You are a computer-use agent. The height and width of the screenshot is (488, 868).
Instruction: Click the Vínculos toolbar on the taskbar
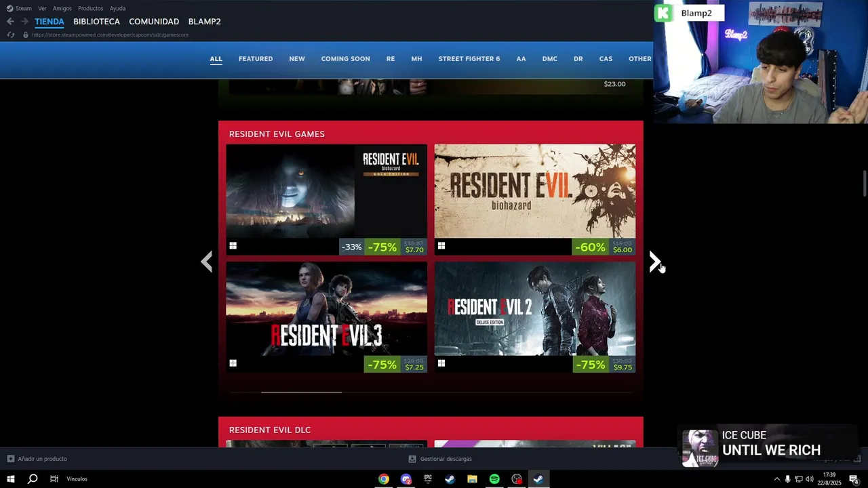pos(77,479)
